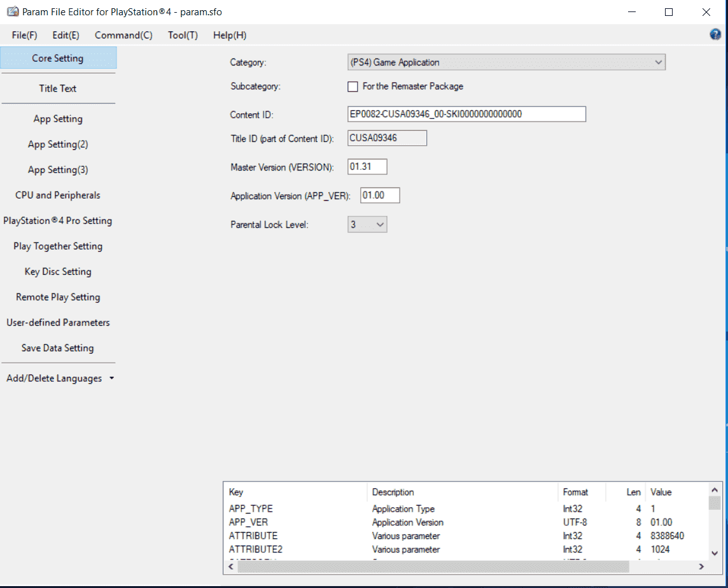
Task: Click the horizontal scroll right arrow
Action: [x=701, y=566]
